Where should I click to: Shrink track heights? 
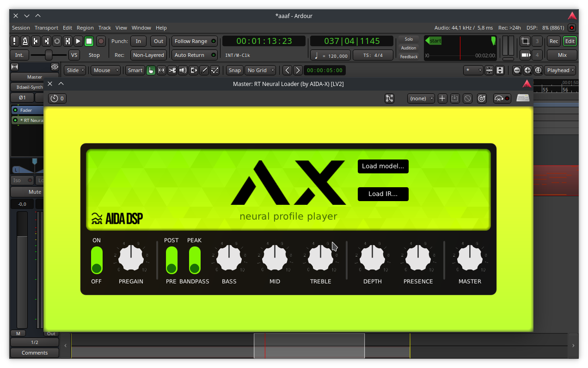click(x=489, y=70)
